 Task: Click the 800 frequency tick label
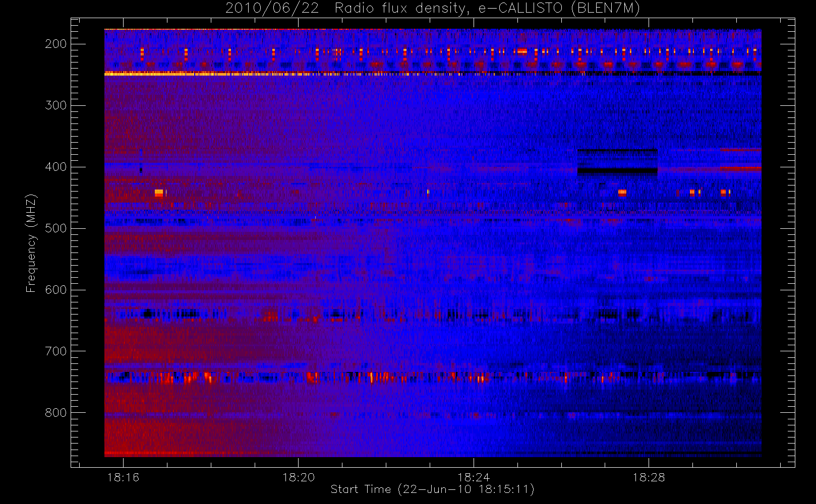[56, 413]
